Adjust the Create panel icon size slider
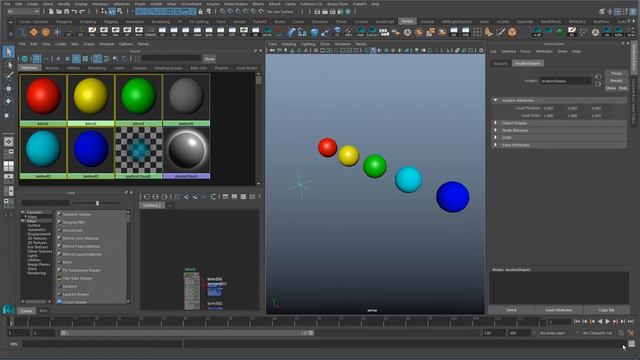Image resolution: width=640 pixels, height=360 pixels. [98, 203]
